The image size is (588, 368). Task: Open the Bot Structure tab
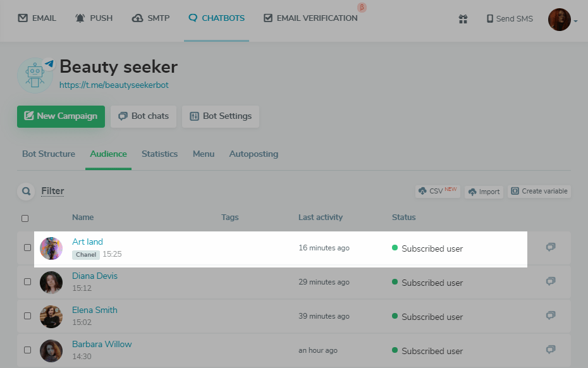coord(48,154)
